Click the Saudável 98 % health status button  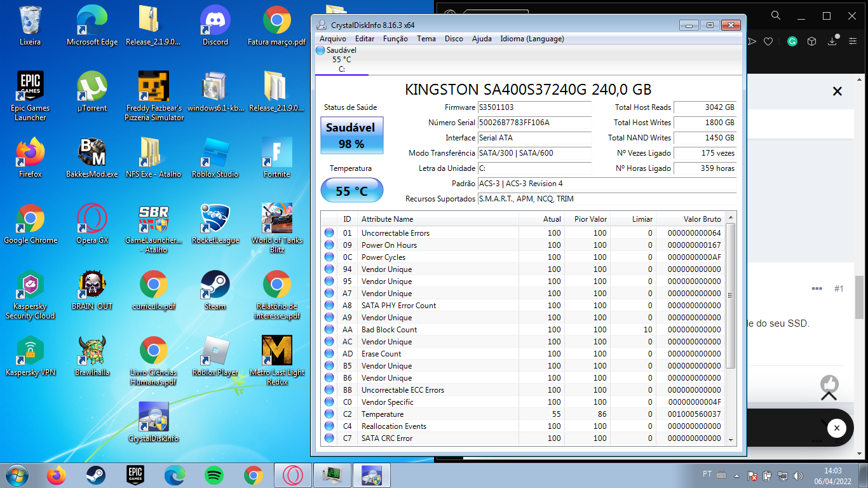click(351, 135)
